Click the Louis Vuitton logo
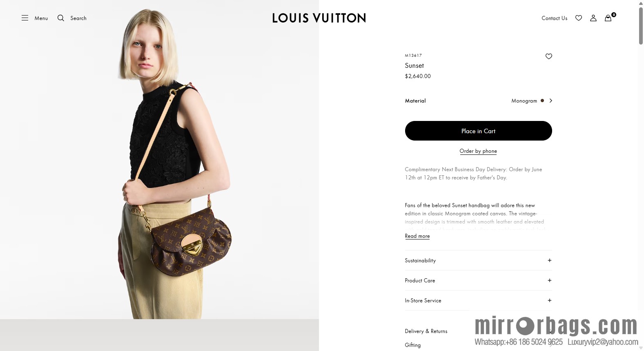Viewport: 644px width, 351px height. (319, 18)
